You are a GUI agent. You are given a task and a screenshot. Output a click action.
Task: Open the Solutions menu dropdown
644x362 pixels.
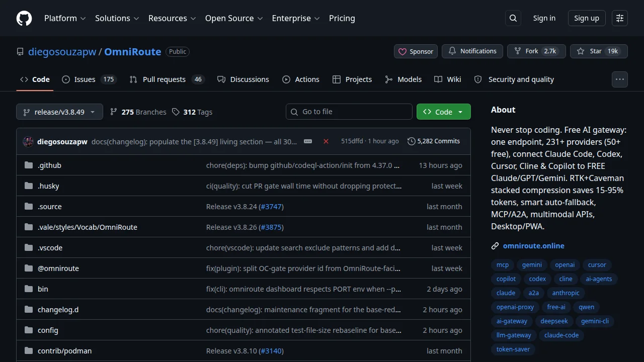click(x=117, y=18)
